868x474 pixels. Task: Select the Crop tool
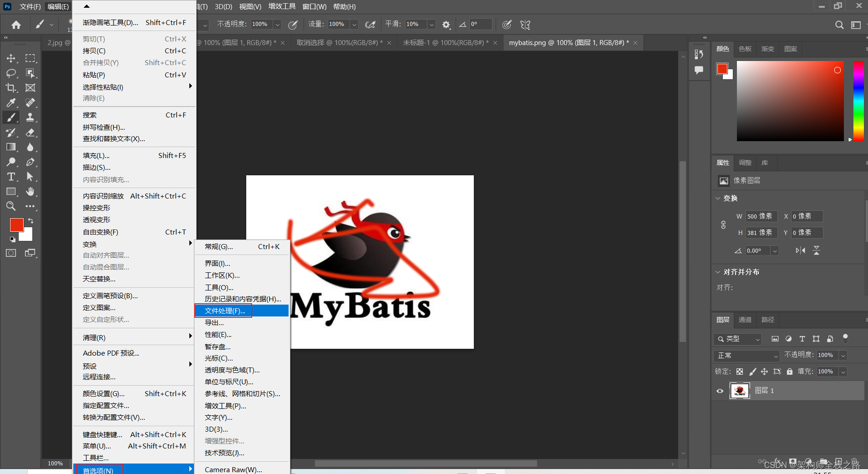click(11, 88)
